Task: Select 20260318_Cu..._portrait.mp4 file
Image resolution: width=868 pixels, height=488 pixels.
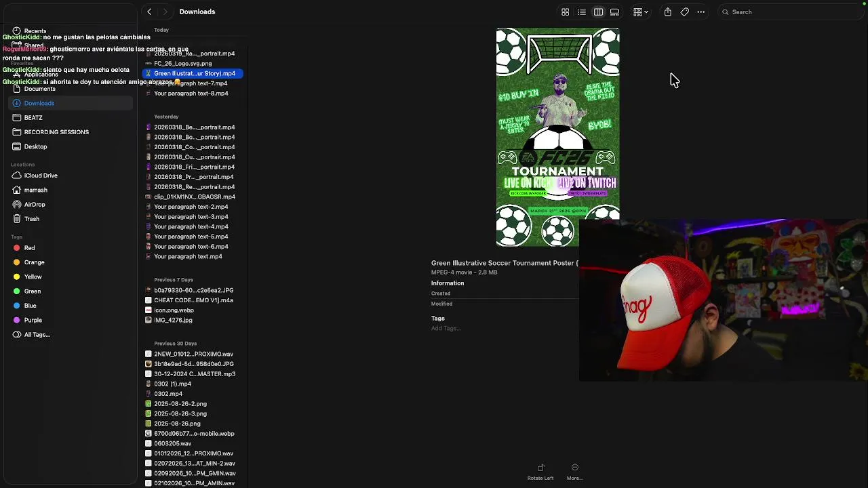Action: point(193,157)
